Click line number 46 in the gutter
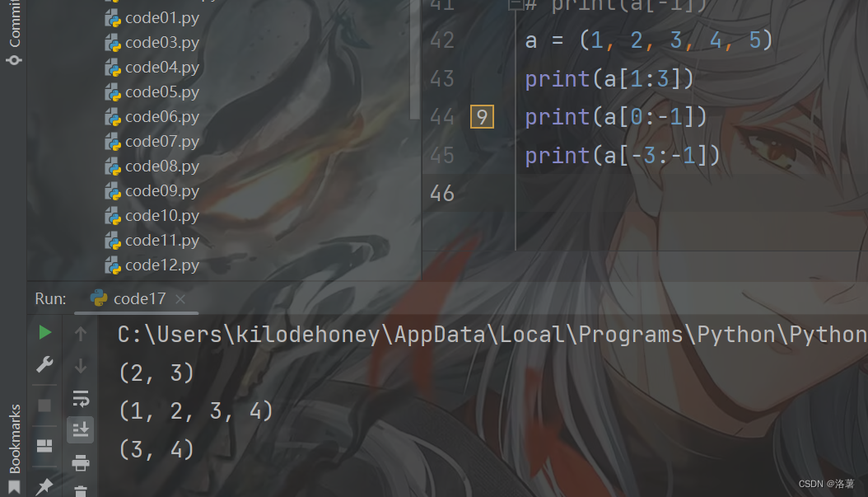The height and width of the screenshot is (497, 868). [442, 194]
